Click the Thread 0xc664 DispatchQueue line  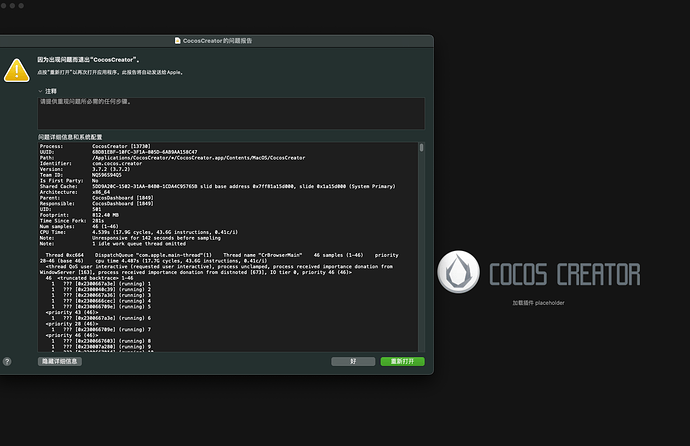[222, 255]
